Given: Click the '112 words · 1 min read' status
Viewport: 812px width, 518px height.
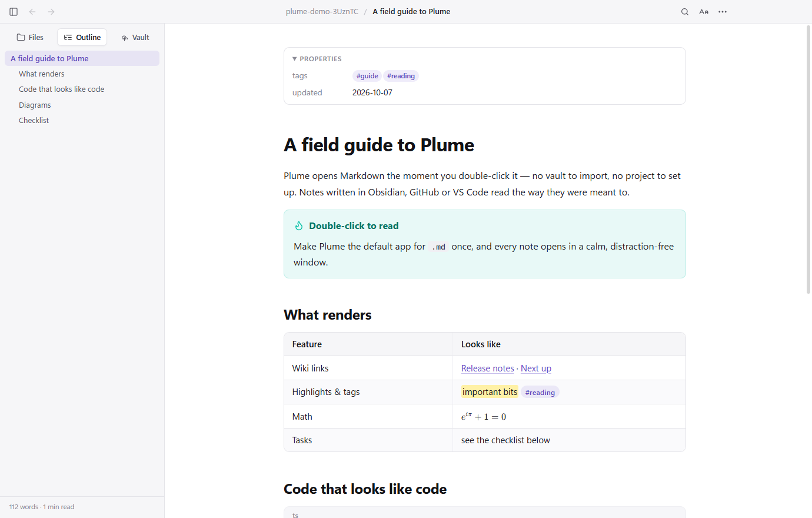Looking at the screenshot, I should (x=42, y=507).
